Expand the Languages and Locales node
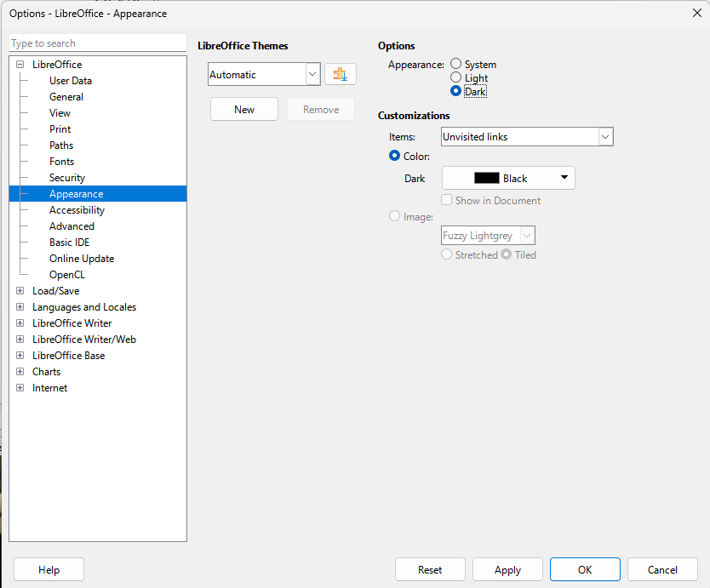 (x=20, y=307)
